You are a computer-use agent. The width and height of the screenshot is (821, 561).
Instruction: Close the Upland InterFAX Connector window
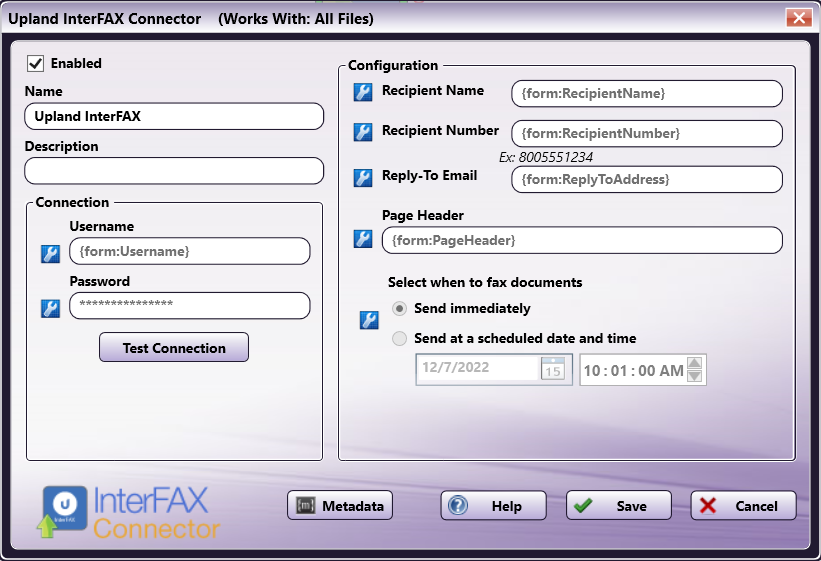[x=799, y=18]
